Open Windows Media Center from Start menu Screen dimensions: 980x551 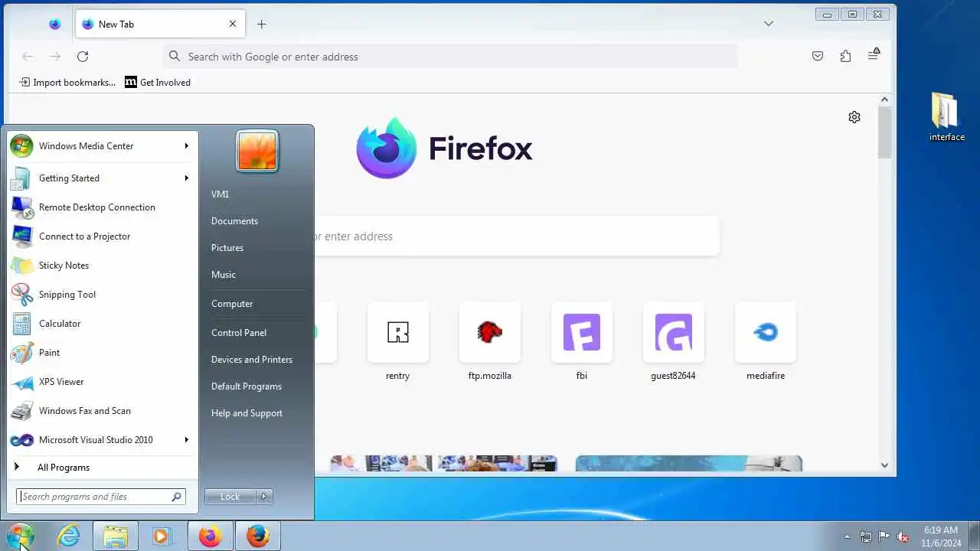click(x=103, y=146)
